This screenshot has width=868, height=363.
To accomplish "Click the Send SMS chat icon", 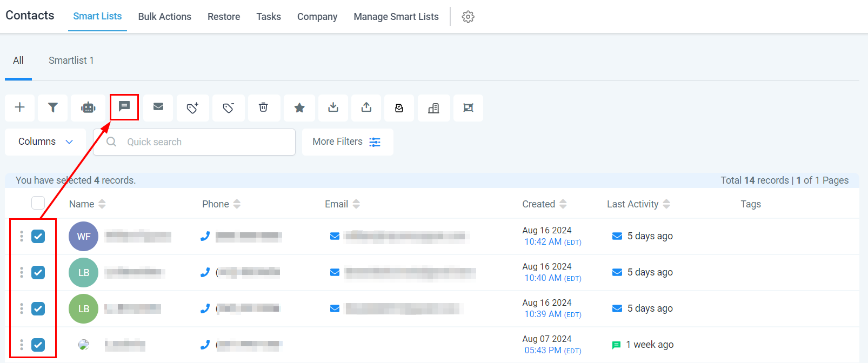I will tap(124, 107).
